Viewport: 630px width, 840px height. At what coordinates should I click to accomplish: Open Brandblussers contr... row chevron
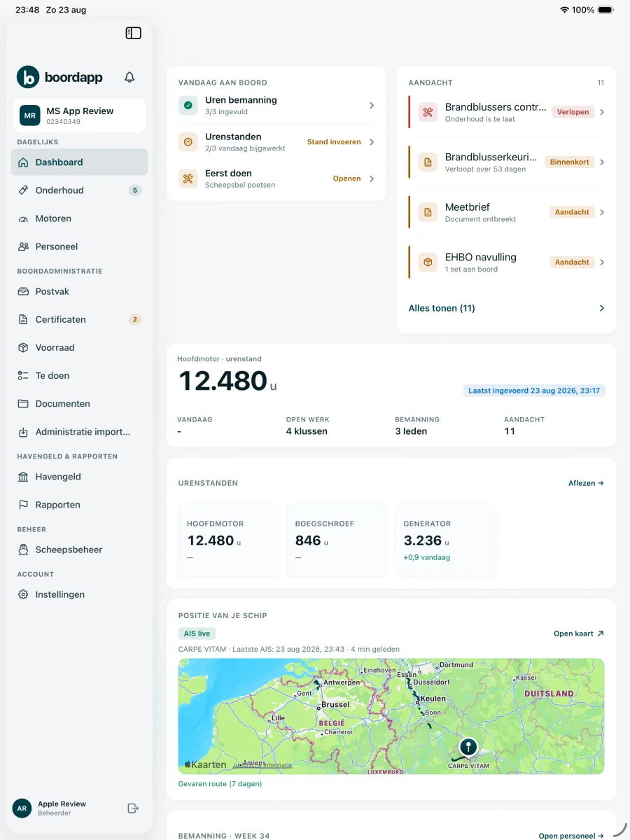click(x=602, y=112)
